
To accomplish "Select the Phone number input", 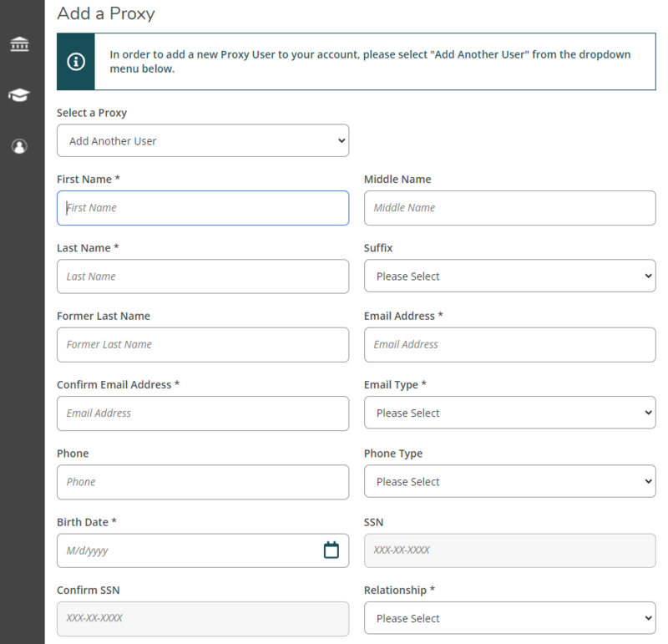I will (202, 481).
